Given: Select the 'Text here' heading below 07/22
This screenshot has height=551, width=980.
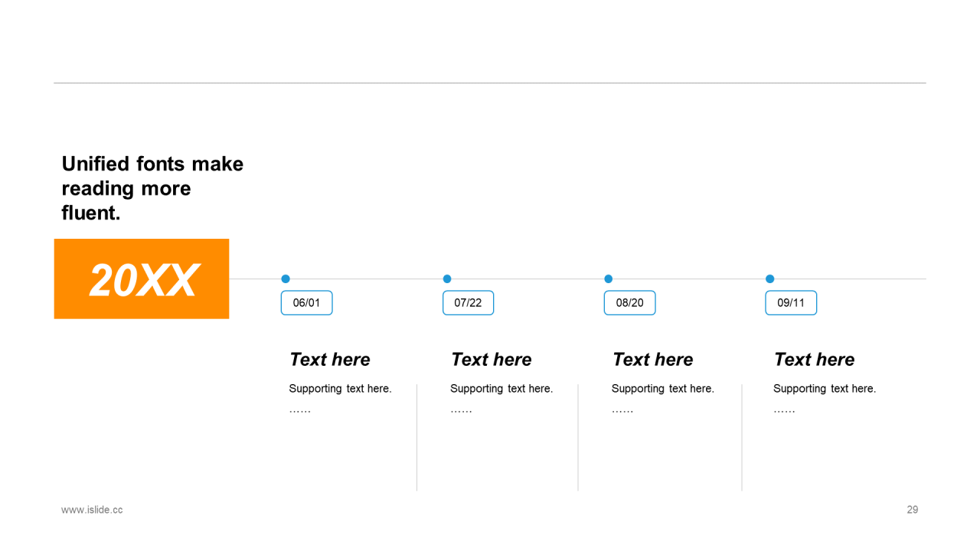Looking at the screenshot, I should 492,360.
